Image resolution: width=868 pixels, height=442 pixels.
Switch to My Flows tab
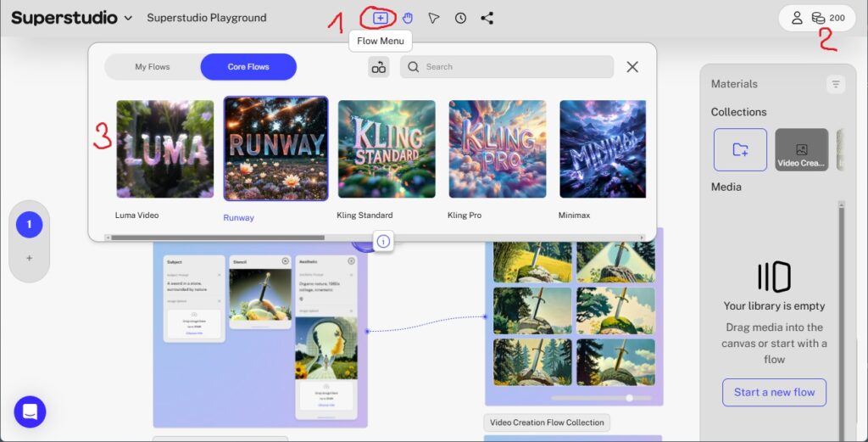point(153,67)
